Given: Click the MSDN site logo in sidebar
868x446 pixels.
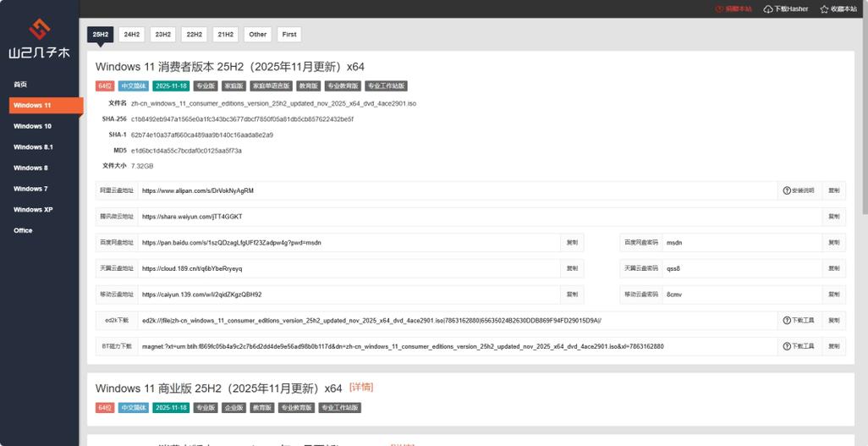Looking at the screenshot, I should click(39, 39).
